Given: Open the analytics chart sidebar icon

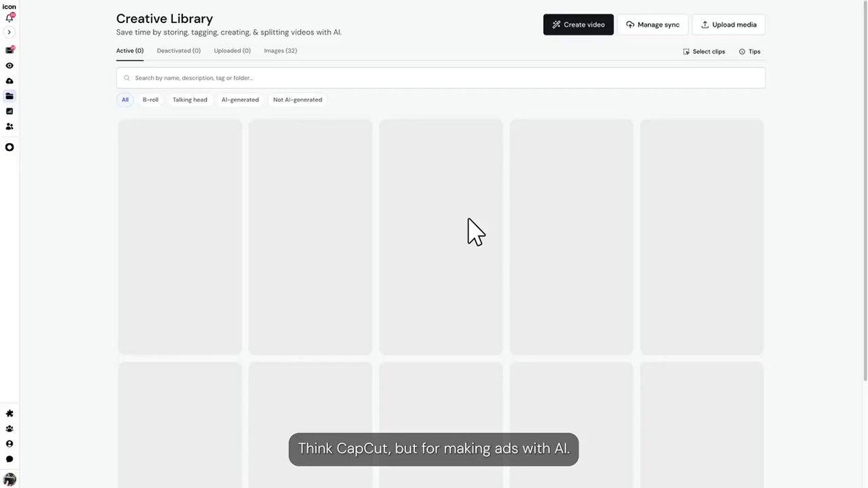Looking at the screenshot, I should click(x=9, y=111).
